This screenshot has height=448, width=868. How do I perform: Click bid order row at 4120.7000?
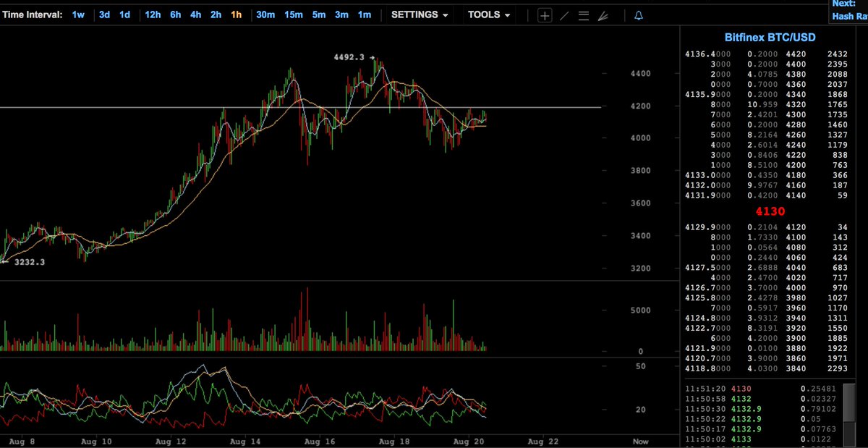[765, 359]
